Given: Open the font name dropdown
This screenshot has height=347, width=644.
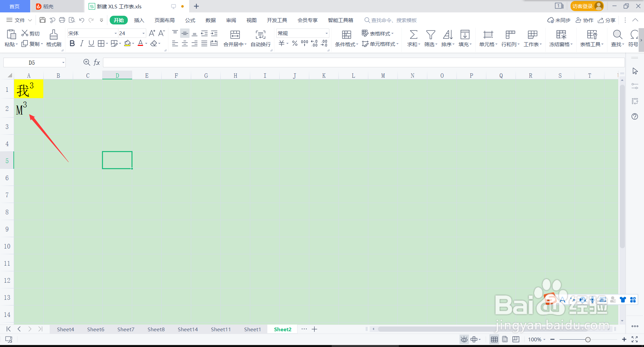Looking at the screenshot, I should pyautogui.click(x=116, y=33).
